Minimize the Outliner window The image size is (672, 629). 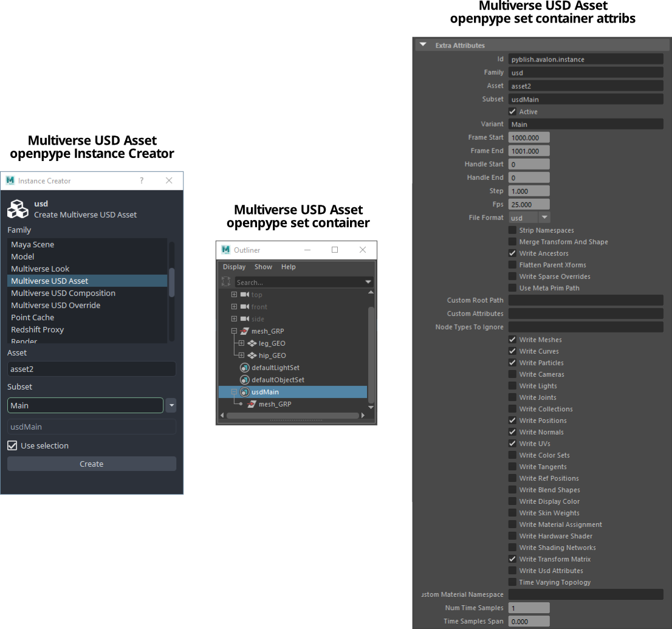pos(307,250)
